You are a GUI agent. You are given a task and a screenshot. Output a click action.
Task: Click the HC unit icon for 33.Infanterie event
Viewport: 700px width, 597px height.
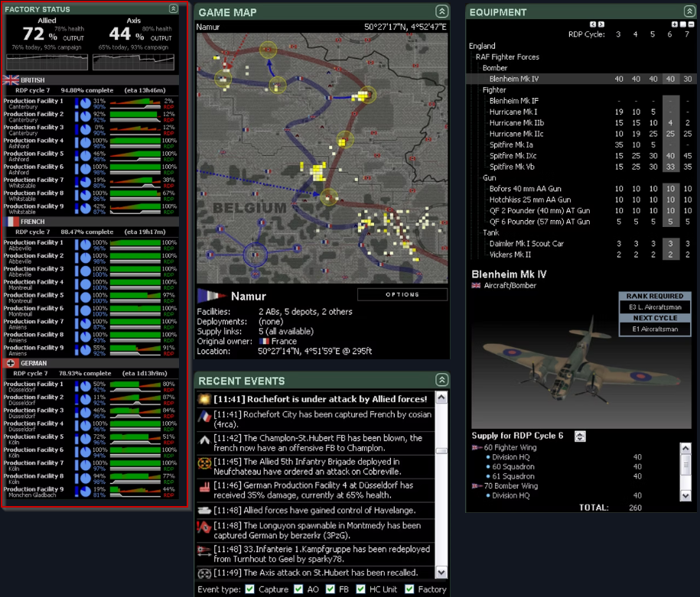pos(204,551)
